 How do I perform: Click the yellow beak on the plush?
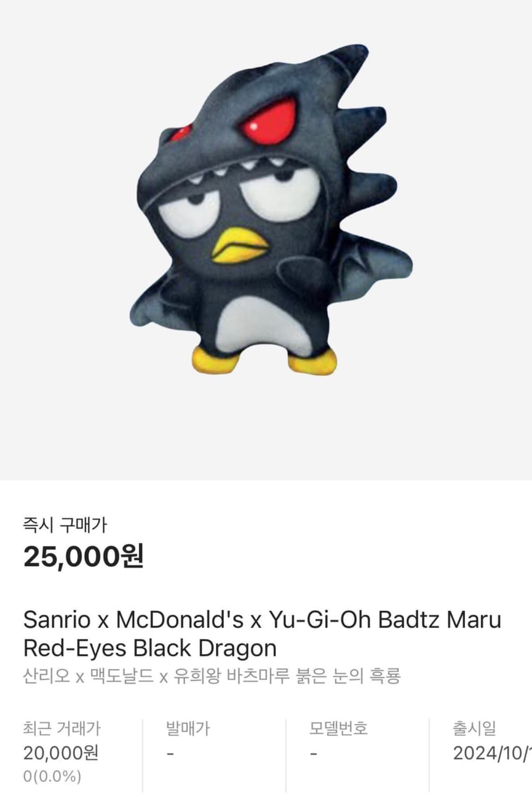[240, 247]
